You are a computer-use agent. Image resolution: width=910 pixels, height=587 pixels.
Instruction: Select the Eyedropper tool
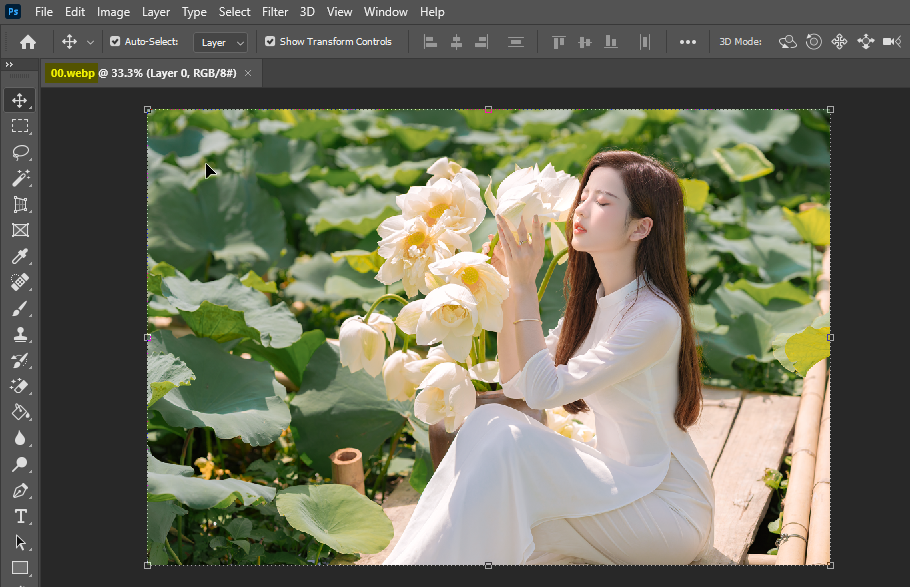click(20, 256)
